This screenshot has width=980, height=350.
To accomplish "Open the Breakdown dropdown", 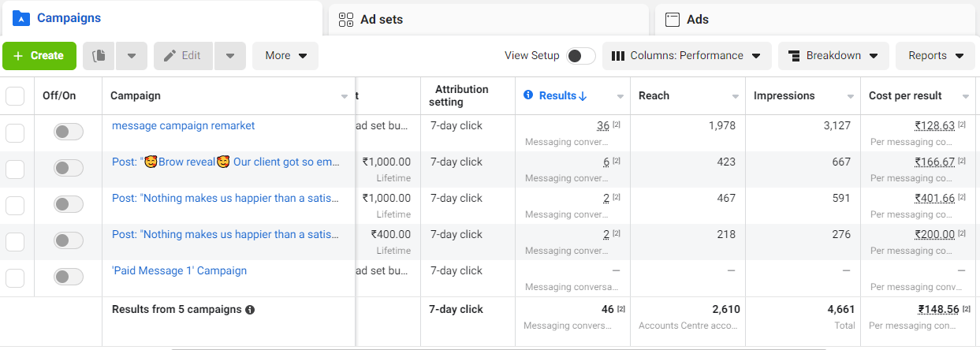I will click(833, 56).
